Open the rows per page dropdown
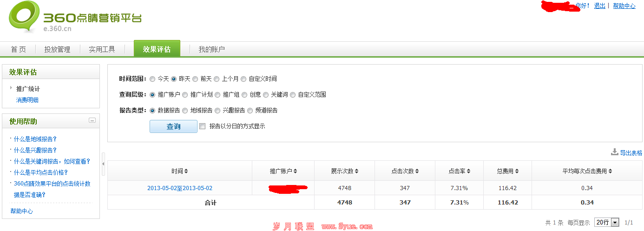Viewport: 644px width, 231px height. click(607, 223)
